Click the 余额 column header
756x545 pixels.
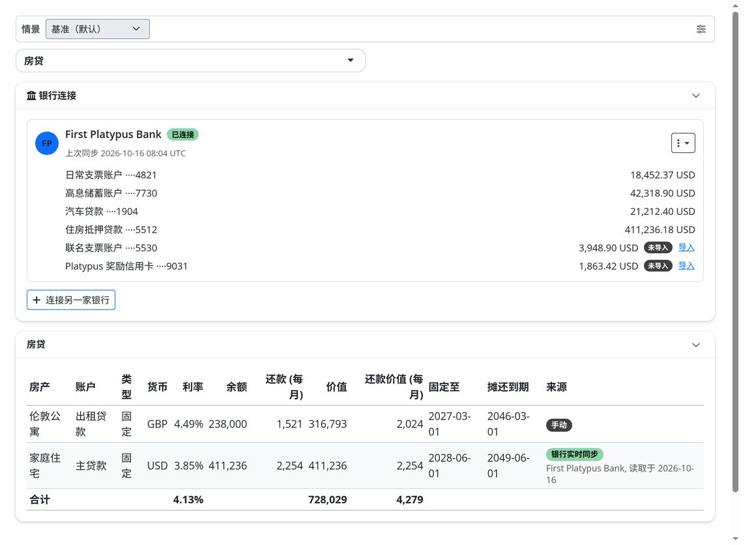tap(237, 387)
